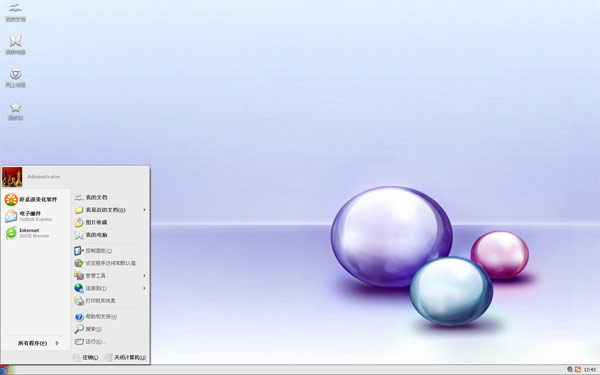The image size is (600, 375).
Task: Click the orange tray icon near the clock
Action: tap(578, 369)
